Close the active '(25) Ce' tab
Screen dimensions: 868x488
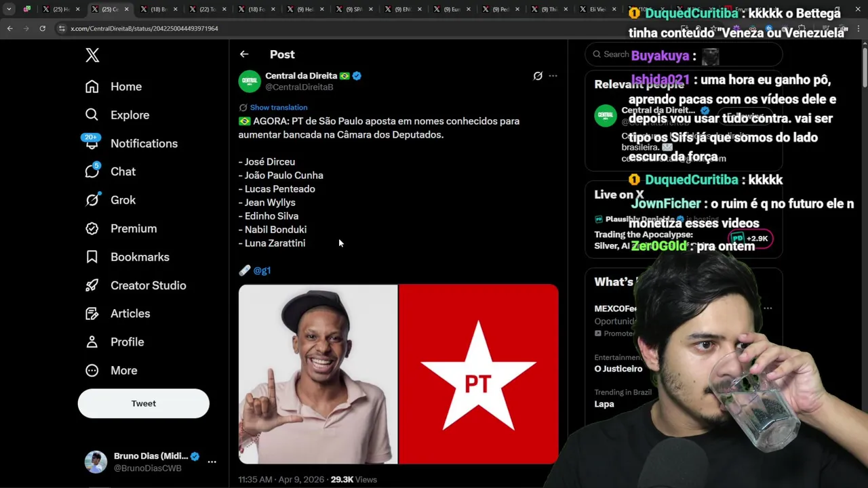pyautogui.click(x=126, y=9)
